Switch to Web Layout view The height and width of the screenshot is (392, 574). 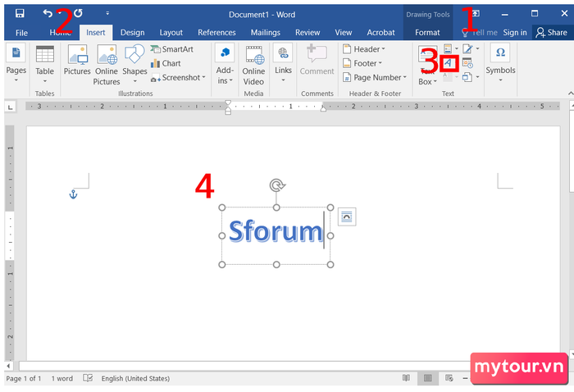tap(449, 378)
